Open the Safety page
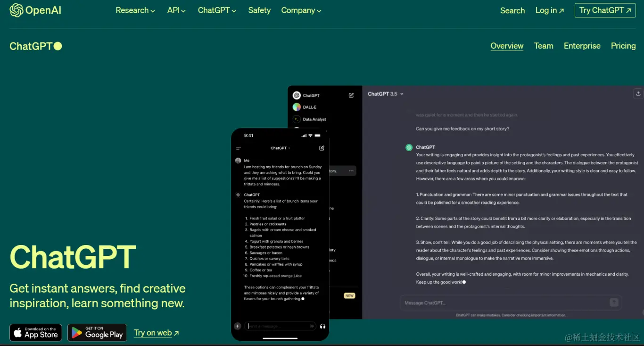 tap(259, 10)
